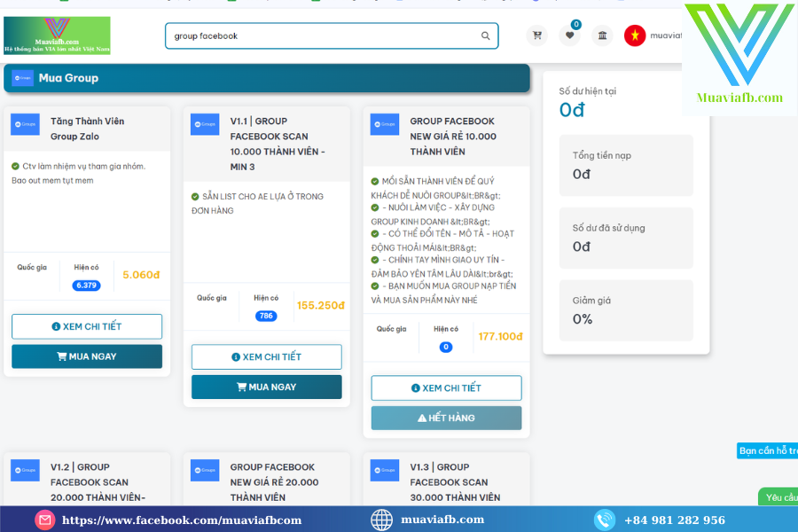Buy now the Group Zalo member product
This screenshot has width=798, height=532.
point(87,356)
